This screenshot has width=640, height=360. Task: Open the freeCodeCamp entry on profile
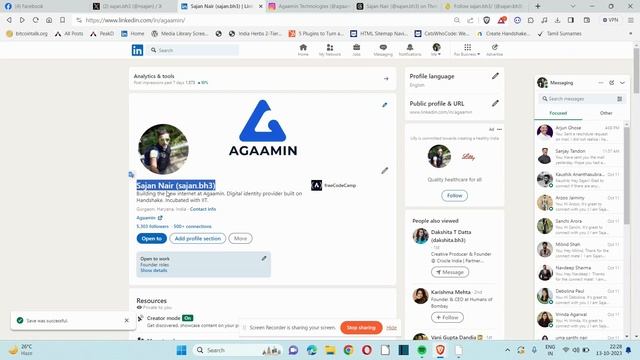333,185
